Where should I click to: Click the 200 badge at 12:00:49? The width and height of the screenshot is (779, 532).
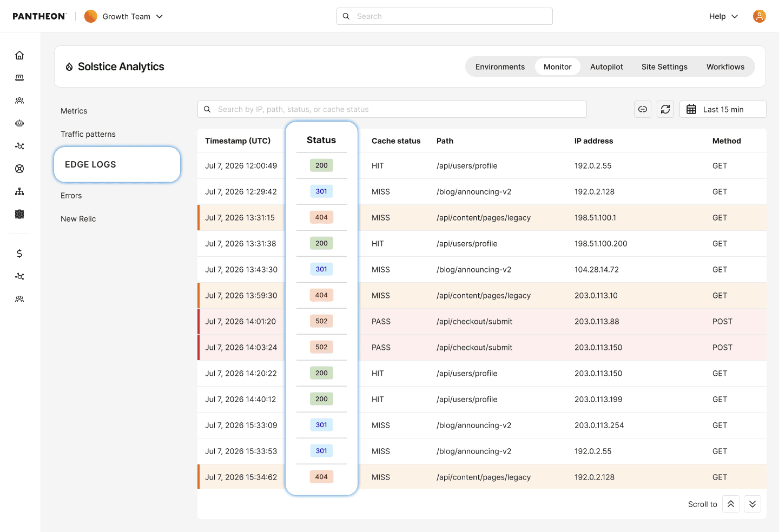pyautogui.click(x=321, y=165)
